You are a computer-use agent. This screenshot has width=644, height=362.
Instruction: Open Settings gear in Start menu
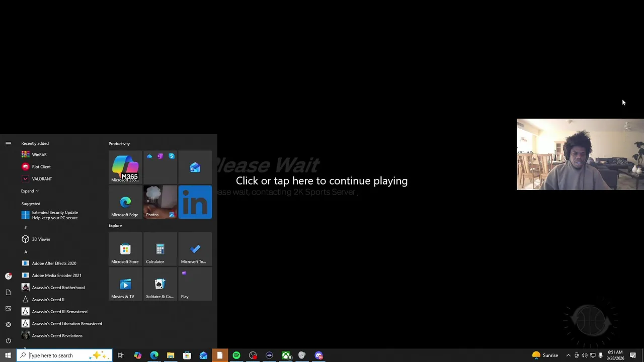tap(8, 324)
